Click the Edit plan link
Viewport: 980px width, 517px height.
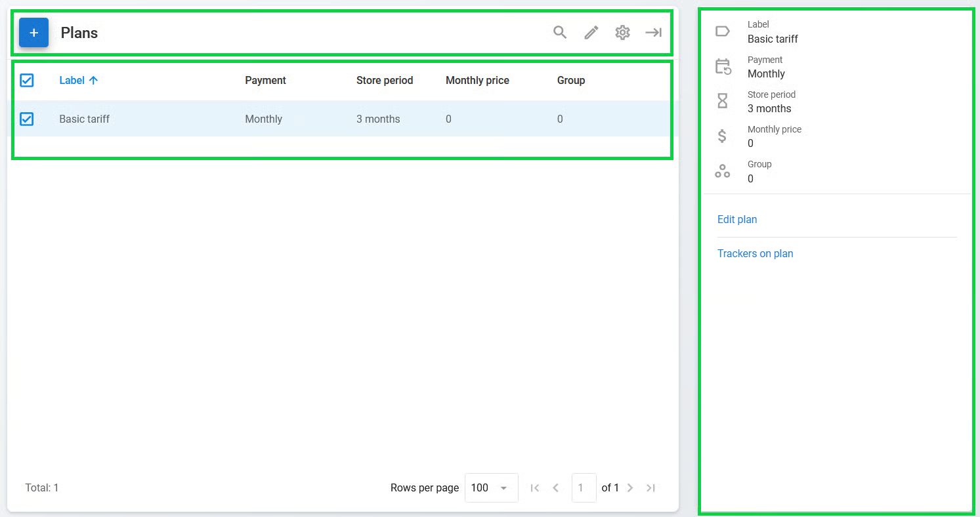[x=737, y=220]
